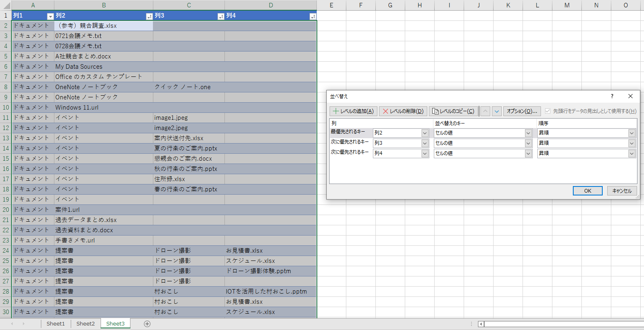644x330 pixels.
Task: Click cell image2.jpeg
Action: coord(189,128)
